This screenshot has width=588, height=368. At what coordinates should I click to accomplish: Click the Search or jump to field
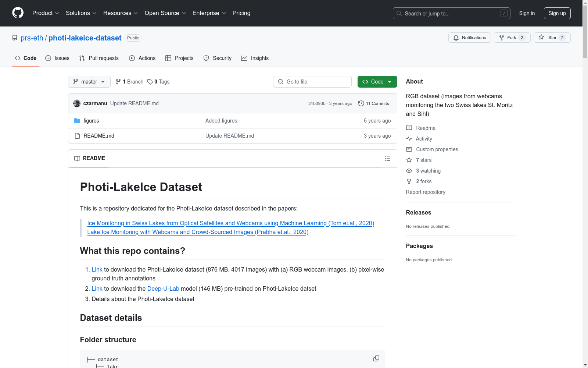pos(451,13)
